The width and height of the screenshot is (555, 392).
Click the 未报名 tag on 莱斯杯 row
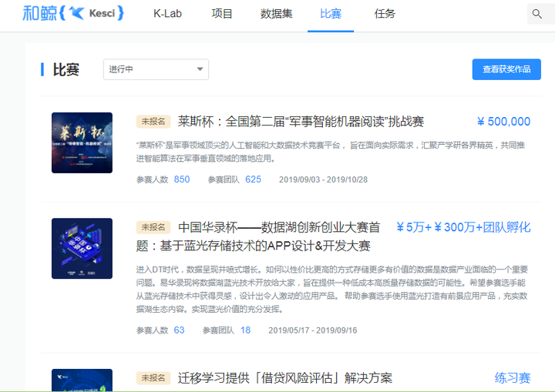pos(153,122)
